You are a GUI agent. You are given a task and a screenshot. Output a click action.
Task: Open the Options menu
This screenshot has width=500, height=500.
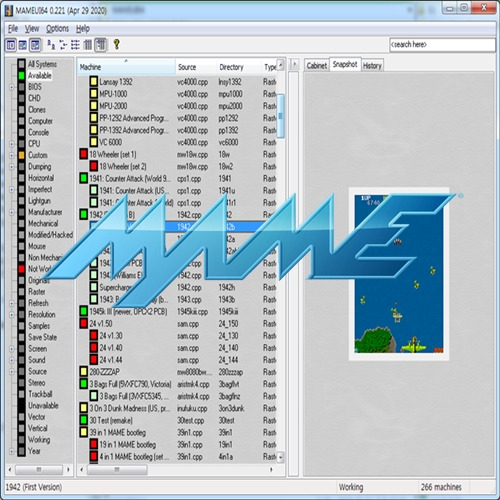point(57,29)
